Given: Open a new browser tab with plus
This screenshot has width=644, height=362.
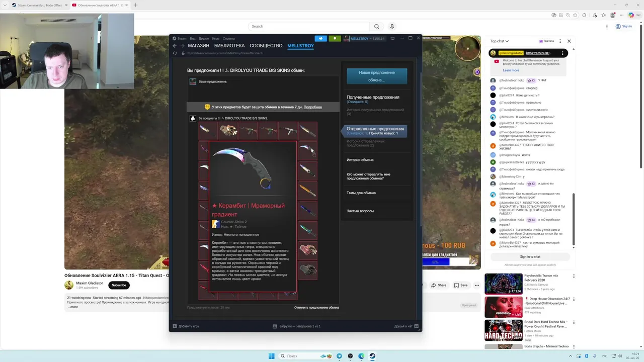Looking at the screenshot, I should coord(135,5).
